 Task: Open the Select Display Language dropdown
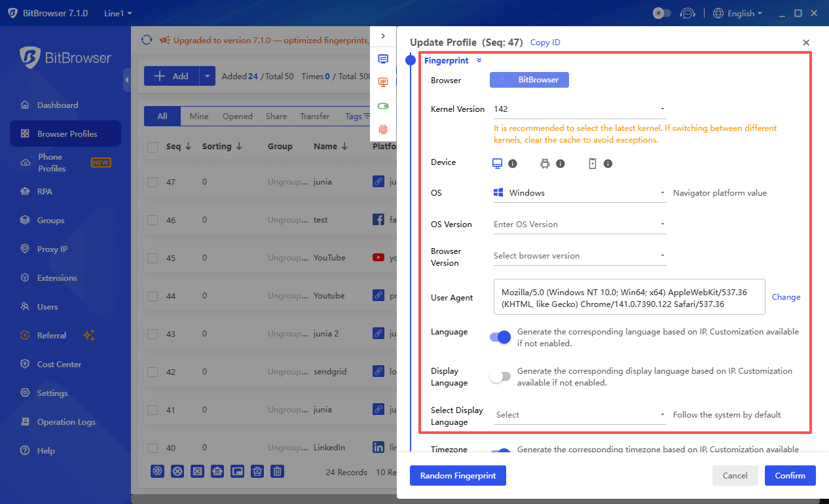(579, 415)
